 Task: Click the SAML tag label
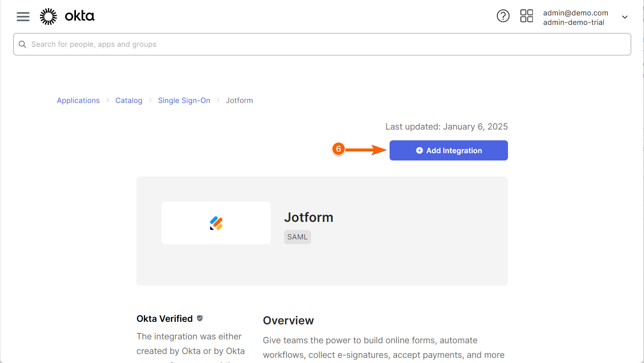pyautogui.click(x=297, y=237)
